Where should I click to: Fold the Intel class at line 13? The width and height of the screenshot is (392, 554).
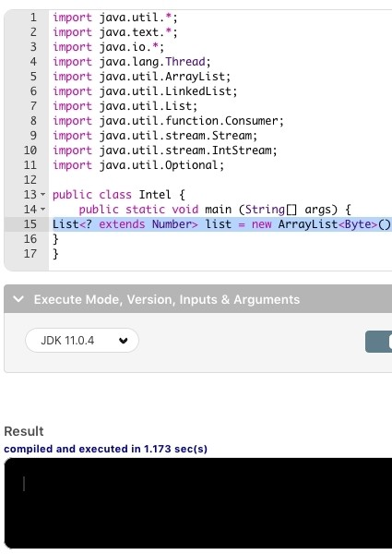pos(42,194)
